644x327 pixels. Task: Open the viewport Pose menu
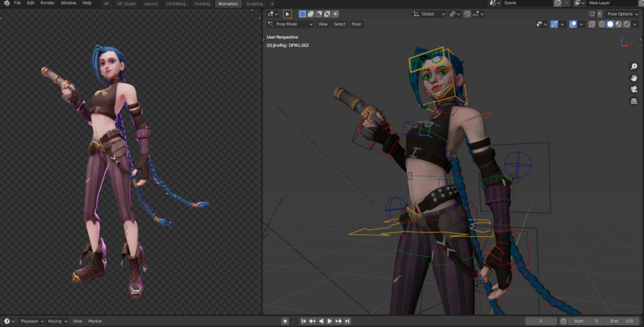pos(356,24)
